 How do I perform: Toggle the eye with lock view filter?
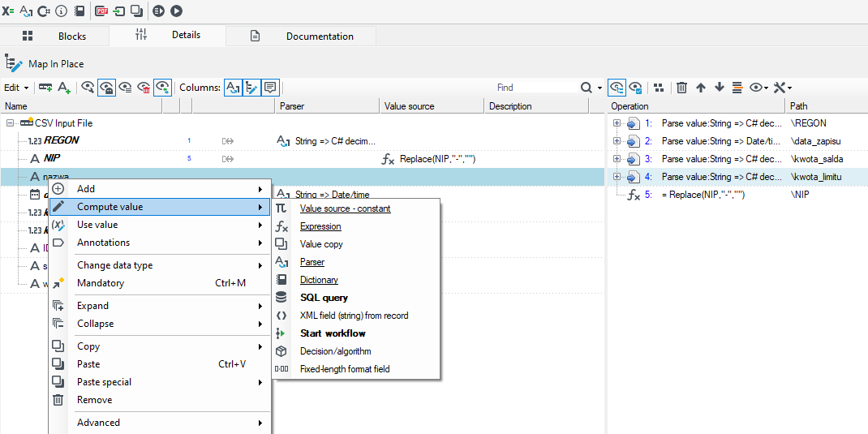point(106,88)
